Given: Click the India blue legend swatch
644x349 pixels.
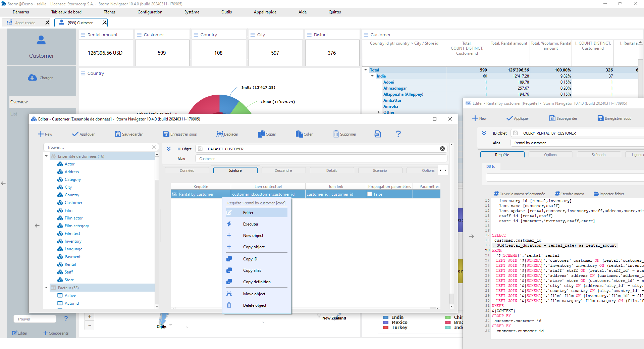Looking at the screenshot, I should coord(386,317).
